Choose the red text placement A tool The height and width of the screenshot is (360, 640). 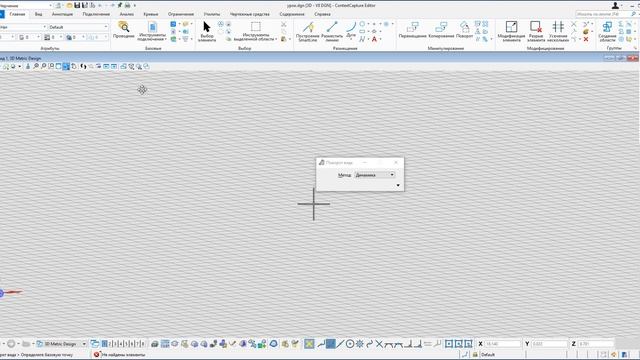[x=374, y=39]
